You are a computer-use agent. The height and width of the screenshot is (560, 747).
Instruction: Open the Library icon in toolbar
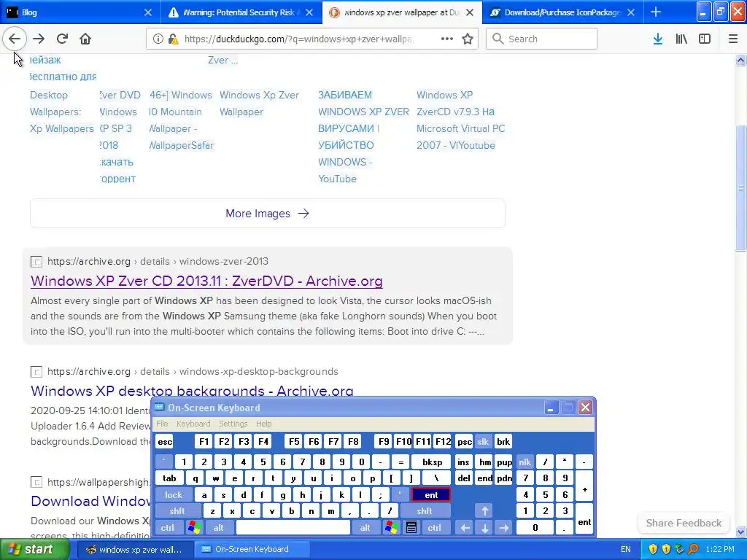click(681, 39)
